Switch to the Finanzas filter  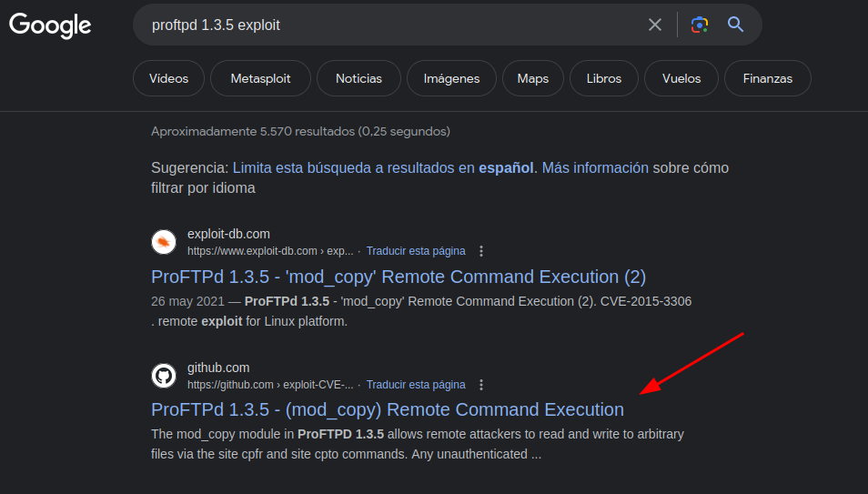[768, 78]
